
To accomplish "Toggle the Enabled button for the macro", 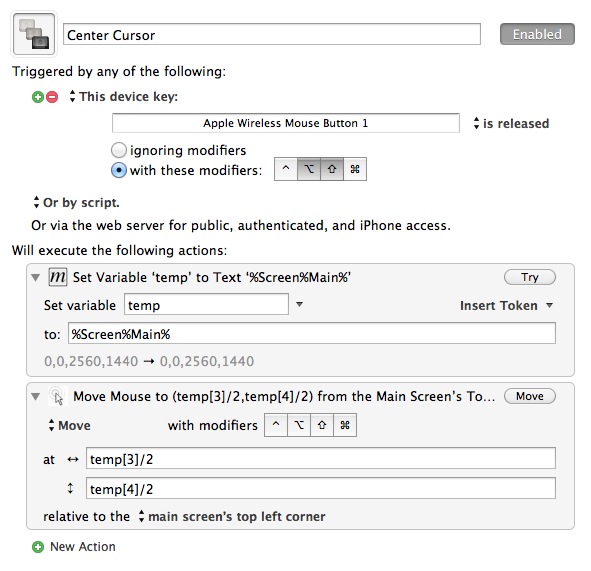I will (x=537, y=34).
